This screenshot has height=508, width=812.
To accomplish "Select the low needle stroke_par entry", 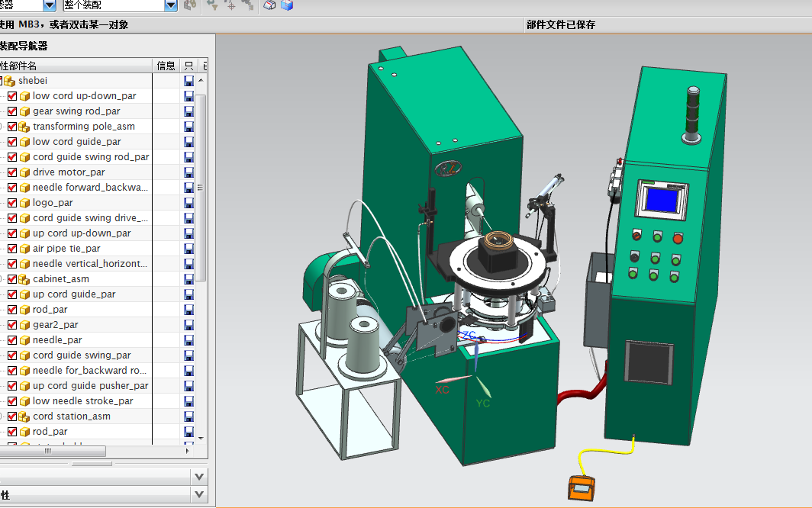I will tap(82, 401).
